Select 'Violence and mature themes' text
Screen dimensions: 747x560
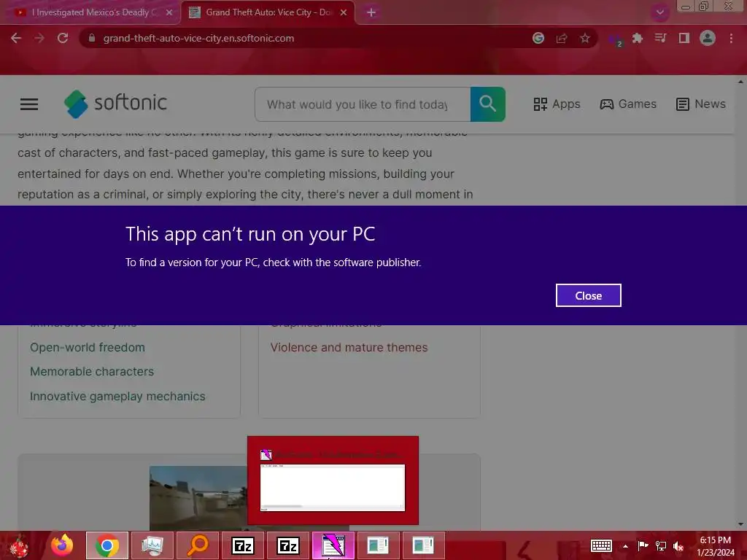pos(349,347)
